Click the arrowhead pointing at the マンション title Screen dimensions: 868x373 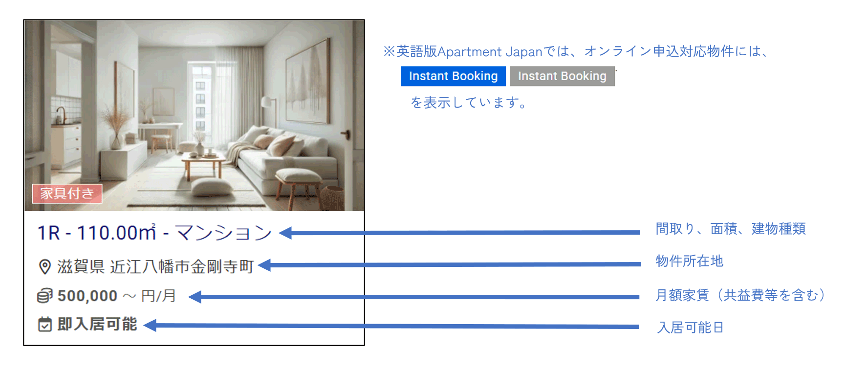point(286,233)
